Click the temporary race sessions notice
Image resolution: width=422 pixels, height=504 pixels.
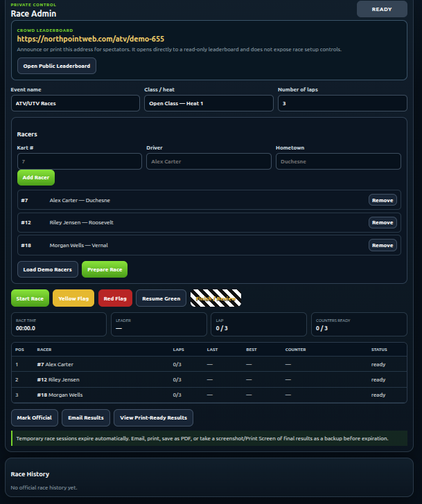pyautogui.click(x=209, y=438)
